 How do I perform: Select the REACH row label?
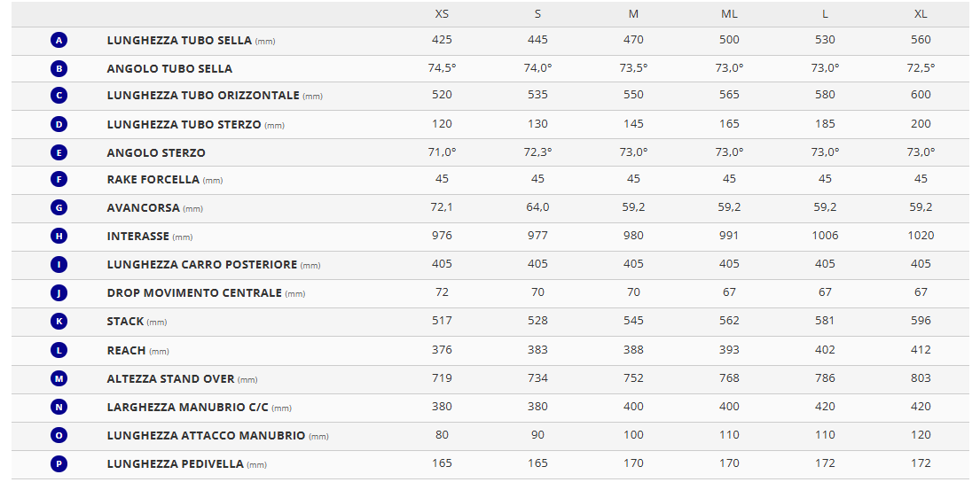[127, 351]
